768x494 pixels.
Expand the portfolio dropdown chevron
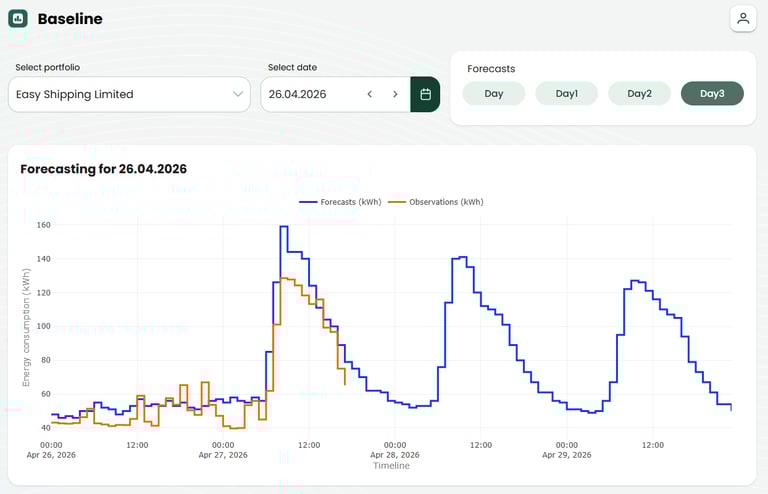click(x=238, y=94)
